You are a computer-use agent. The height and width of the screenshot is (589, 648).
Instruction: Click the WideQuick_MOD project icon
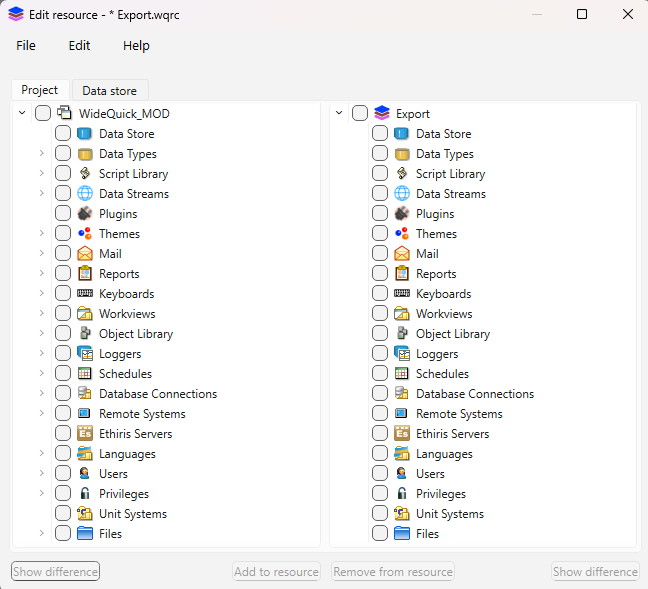click(64, 113)
